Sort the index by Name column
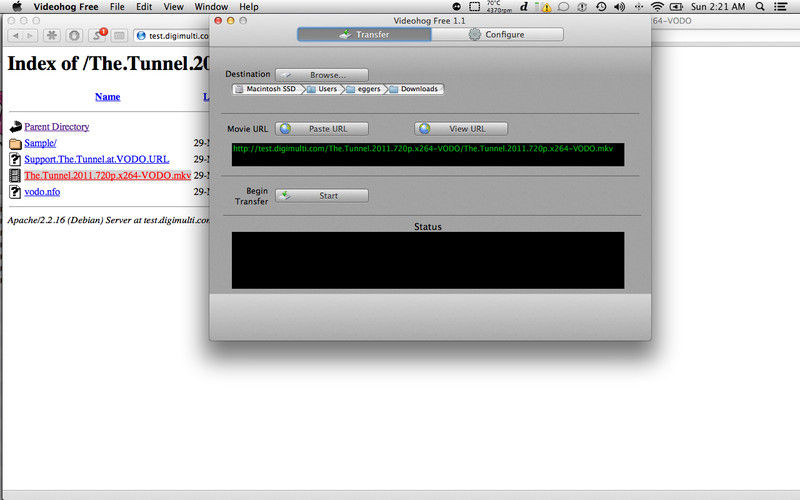Screen dimensions: 800x500 (107, 97)
